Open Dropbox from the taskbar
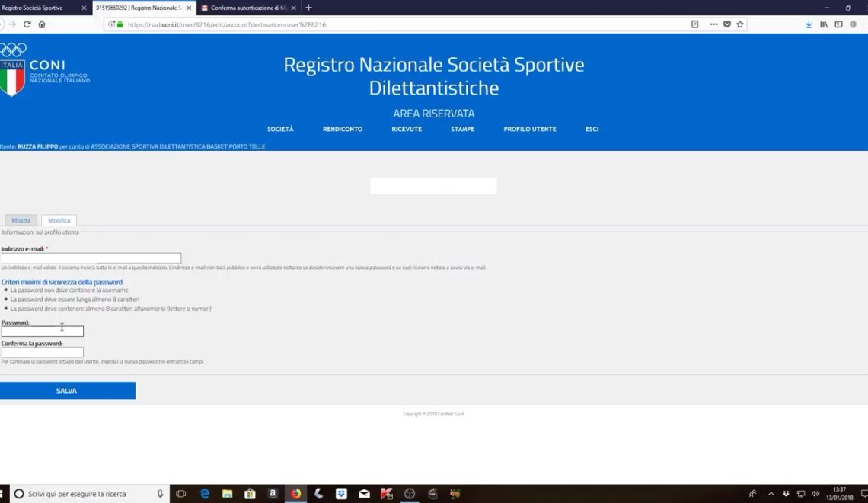Screen dimensions: 868x503 coord(341,494)
